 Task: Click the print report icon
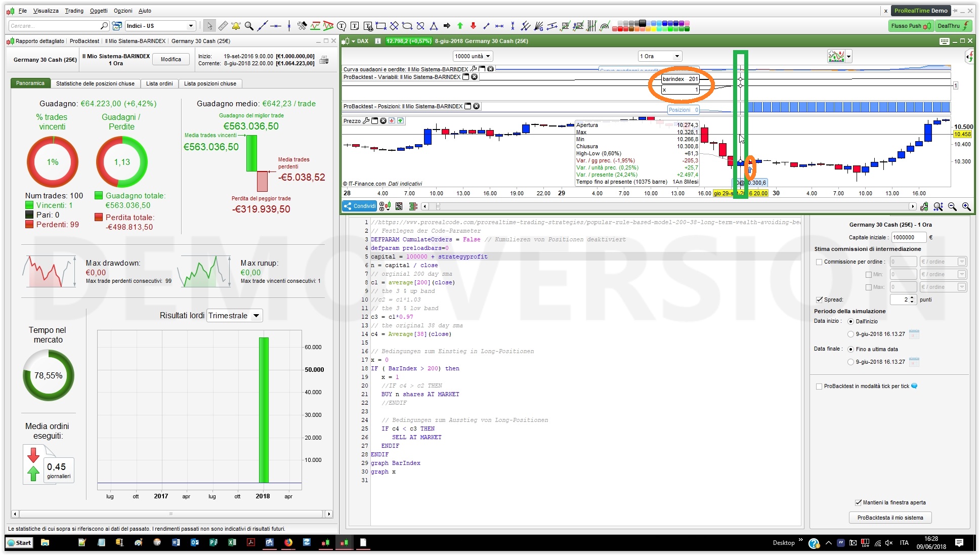click(x=324, y=60)
